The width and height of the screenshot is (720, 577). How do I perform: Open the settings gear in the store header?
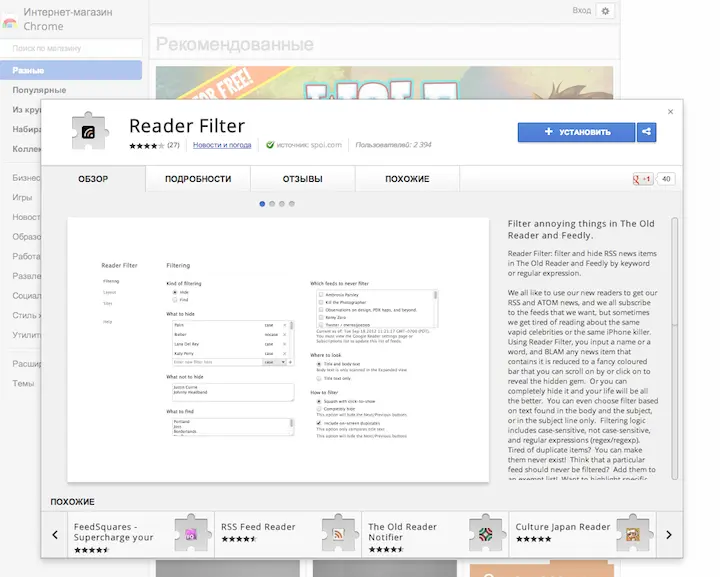click(x=605, y=11)
